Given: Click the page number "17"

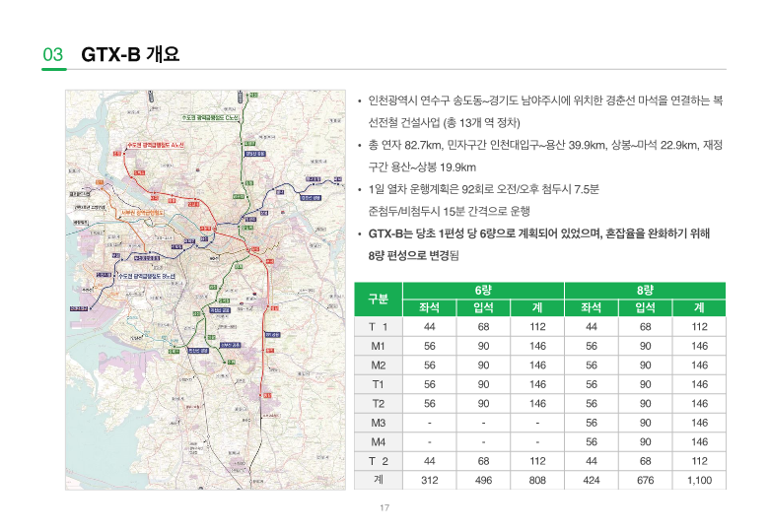Looking at the screenshot, I should click(x=384, y=507).
